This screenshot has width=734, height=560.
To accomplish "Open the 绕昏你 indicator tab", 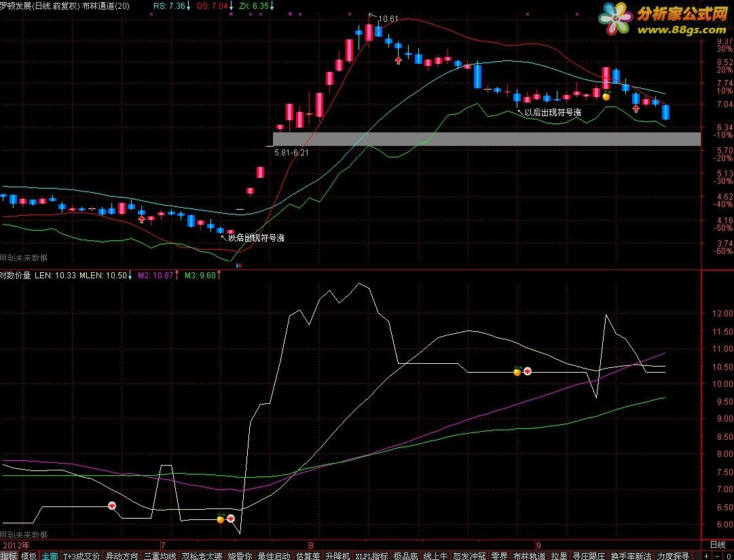I will point(240,556).
